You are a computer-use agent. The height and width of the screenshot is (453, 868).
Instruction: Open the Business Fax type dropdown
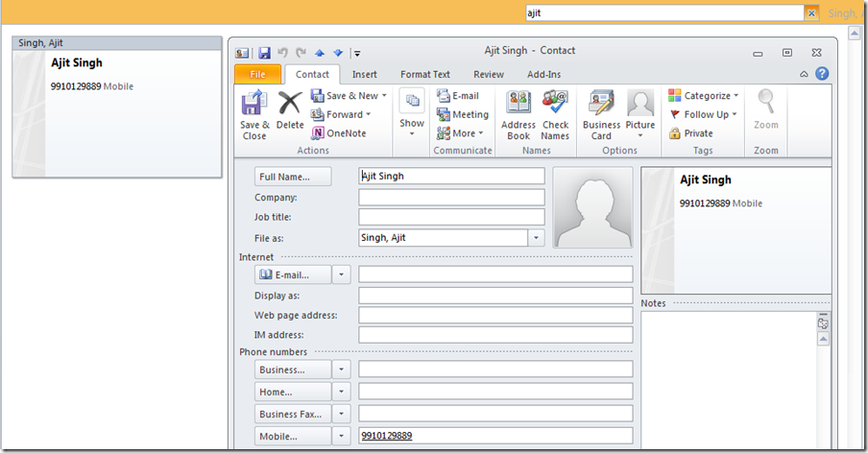342,414
